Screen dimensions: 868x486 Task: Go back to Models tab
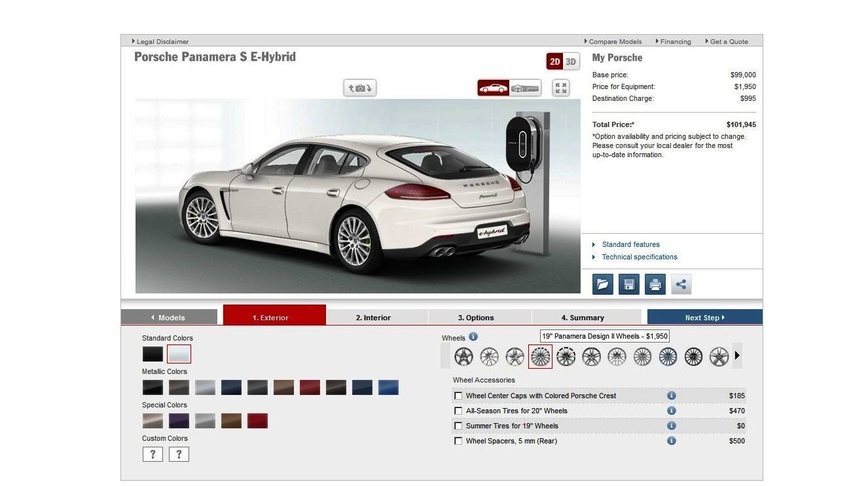[x=169, y=318]
